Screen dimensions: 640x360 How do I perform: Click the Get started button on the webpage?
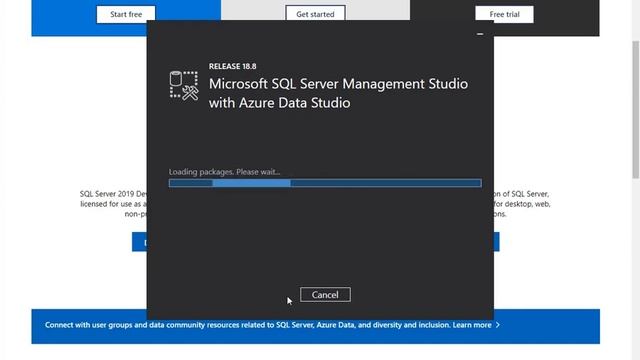point(315,14)
